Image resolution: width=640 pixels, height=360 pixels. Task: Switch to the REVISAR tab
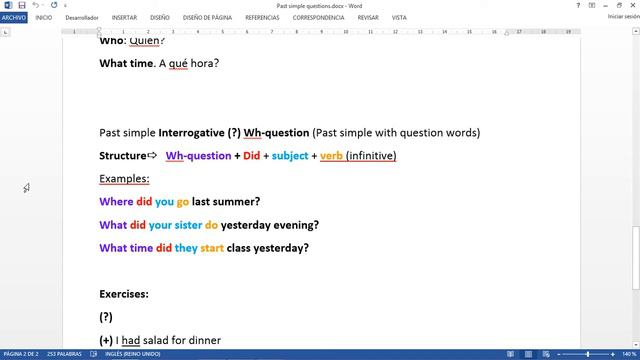[368, 18]
